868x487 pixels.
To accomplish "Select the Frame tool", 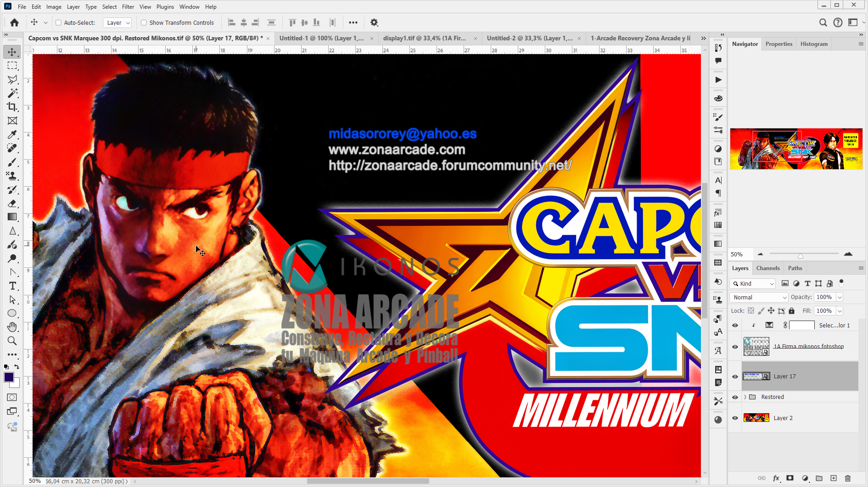I will (12, 121).
